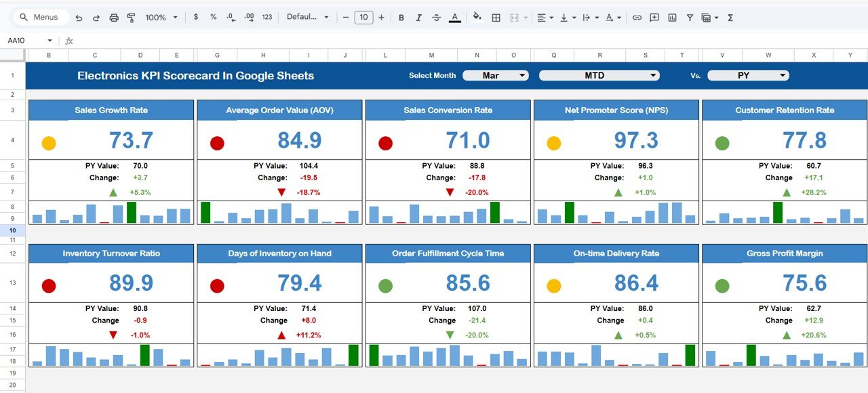Click the undo button
Viewport: 868px width, 393px height.
point(79,18)
